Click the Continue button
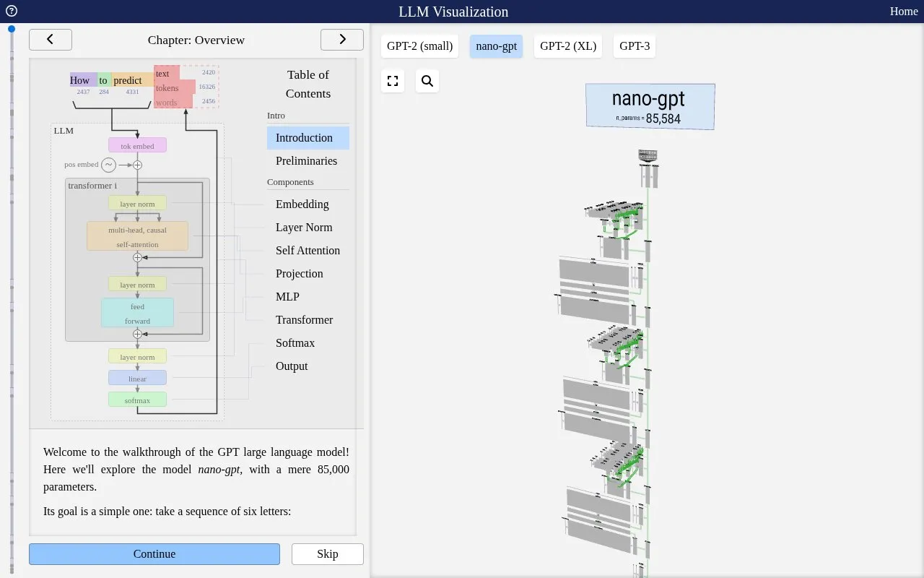This screenshot has height=578, width=924. point(154,554)
